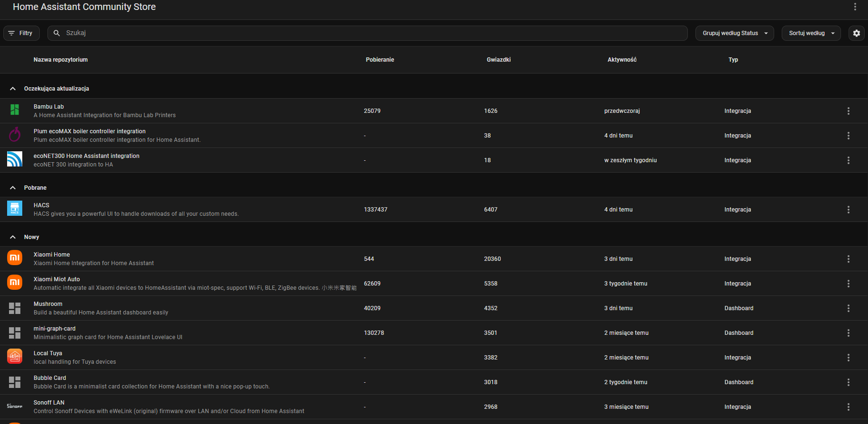868x424 pixels.
Task: Open the Grupuj według Status dropdown
Action: coord(734,33)
